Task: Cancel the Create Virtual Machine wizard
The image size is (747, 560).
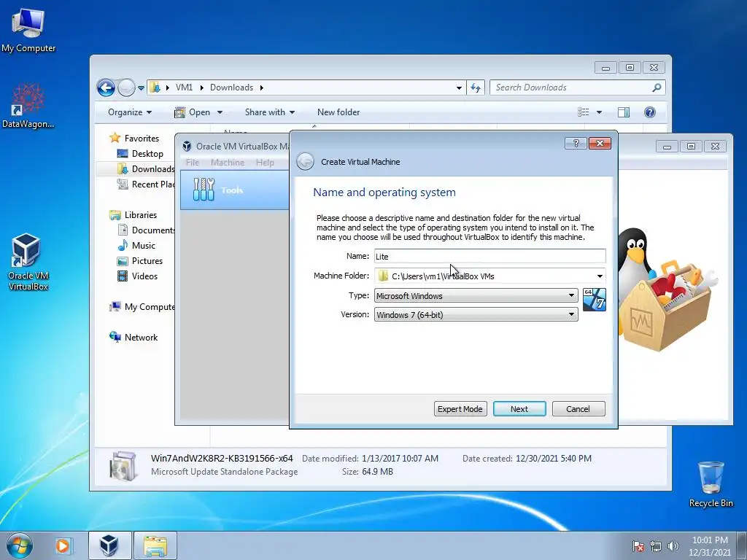Action: coord(578,409)
